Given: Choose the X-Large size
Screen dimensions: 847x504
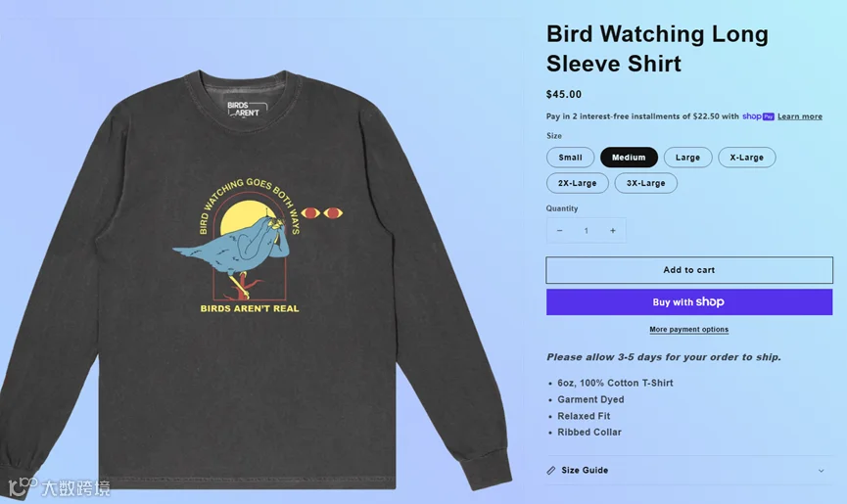Looking at the screenshot, I should 746,158.
